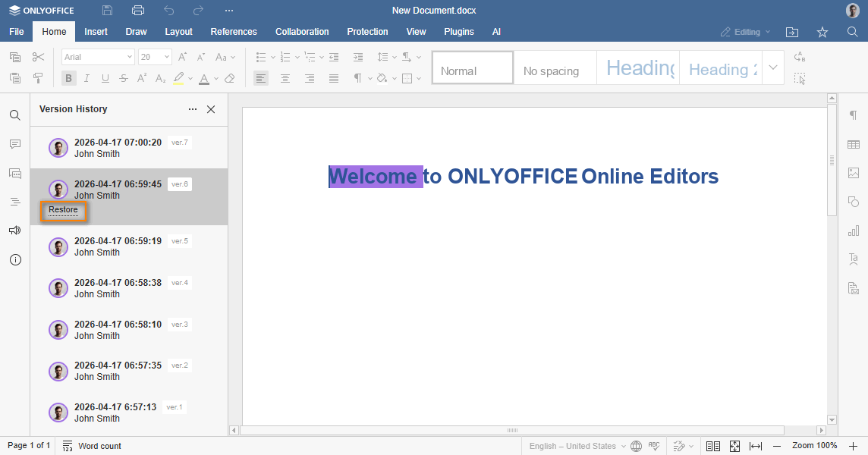
Task: Click the Copy Style paint roller icon
Action: [x=38, y=78]
